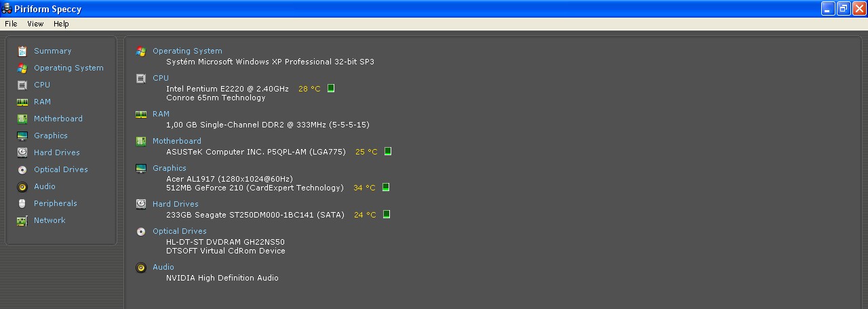Select Audio in the sidebar
This screenshot has height=309, width=868.
click(45, 186)
